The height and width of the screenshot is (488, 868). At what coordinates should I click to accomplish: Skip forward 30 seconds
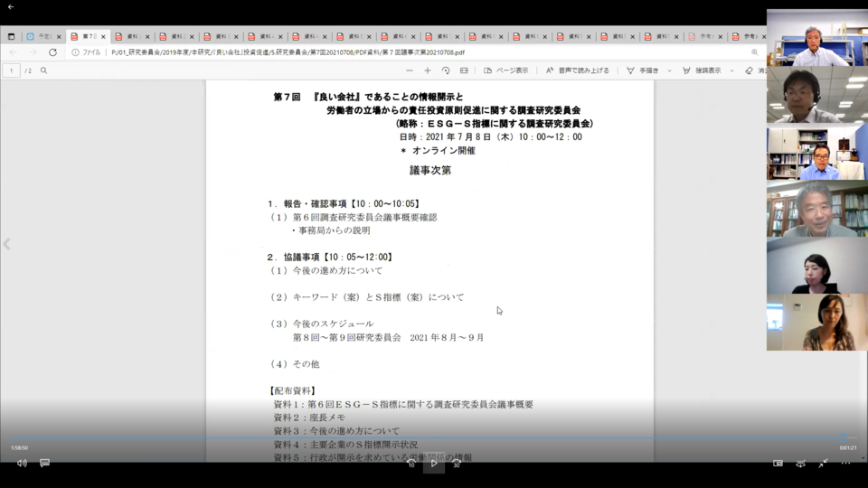point(456,463)
